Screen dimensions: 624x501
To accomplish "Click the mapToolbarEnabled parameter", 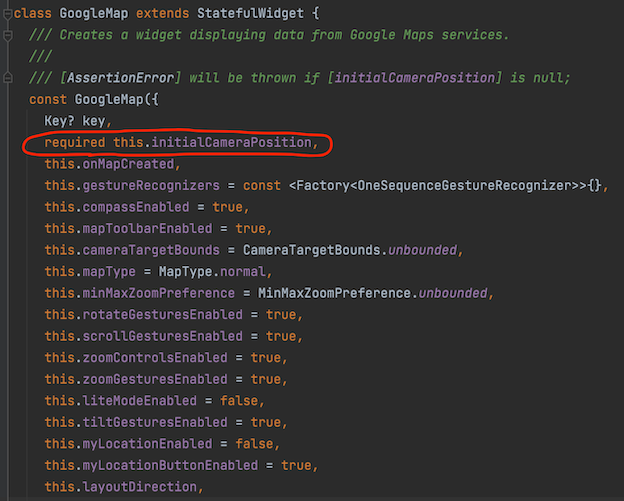I will [x=158, y=228].
